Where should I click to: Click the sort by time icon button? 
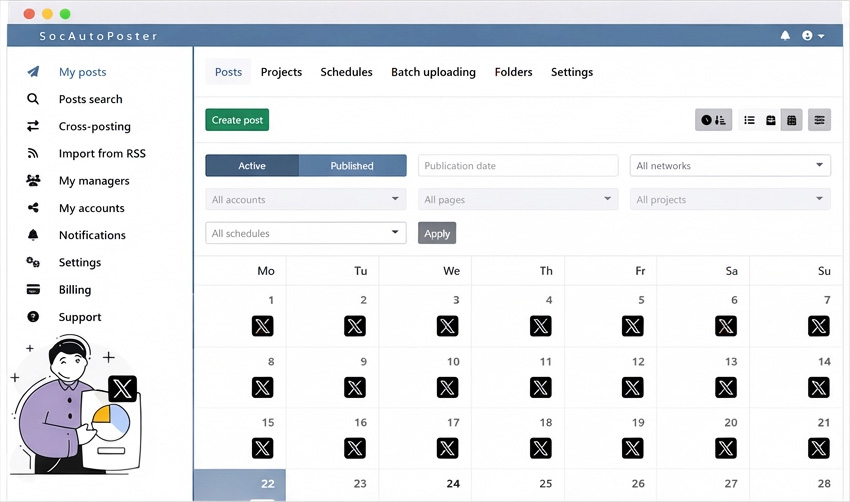pos(713,120)
